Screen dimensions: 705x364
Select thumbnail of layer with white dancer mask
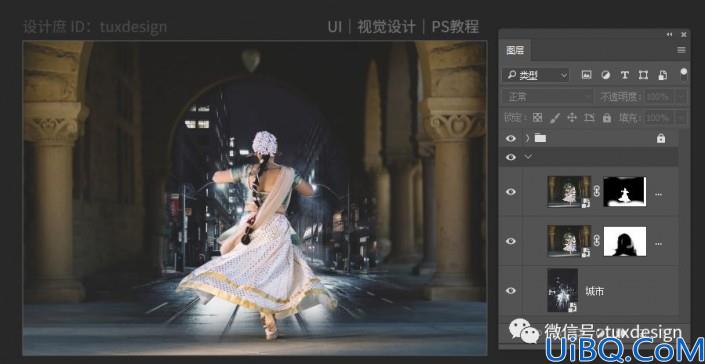pos(569,192)
